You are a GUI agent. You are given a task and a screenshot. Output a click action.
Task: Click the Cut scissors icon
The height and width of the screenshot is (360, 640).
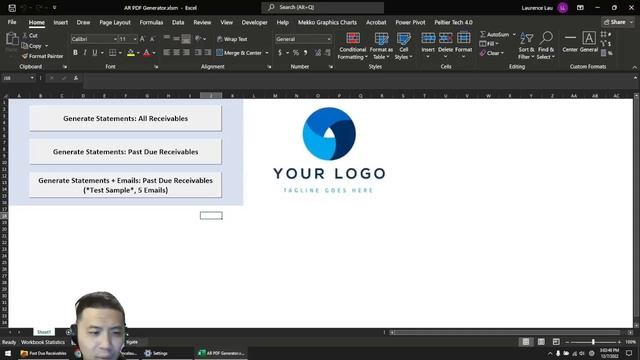24,36
